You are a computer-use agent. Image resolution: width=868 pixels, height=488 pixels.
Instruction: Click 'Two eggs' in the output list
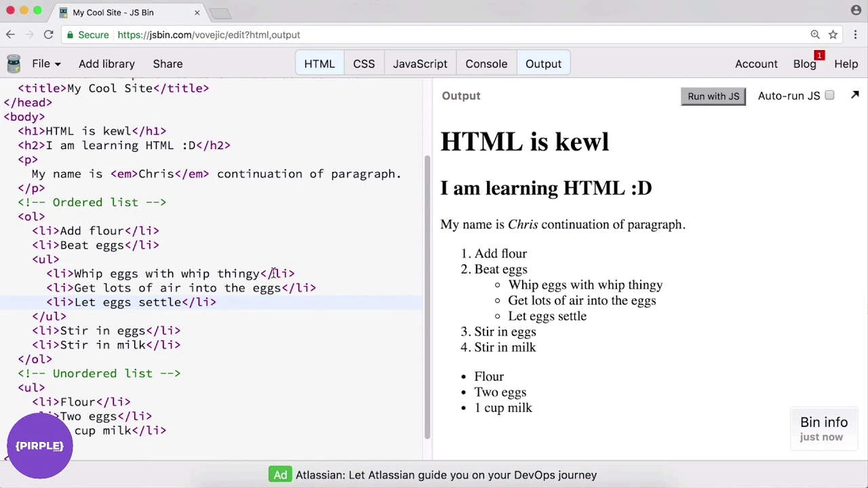tap(500, 392)
